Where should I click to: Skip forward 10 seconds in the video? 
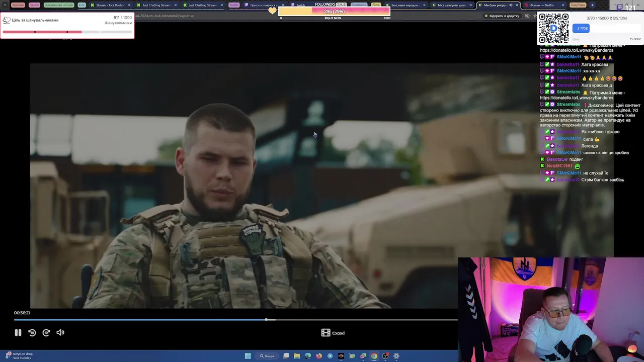click(x=46, y=332)
